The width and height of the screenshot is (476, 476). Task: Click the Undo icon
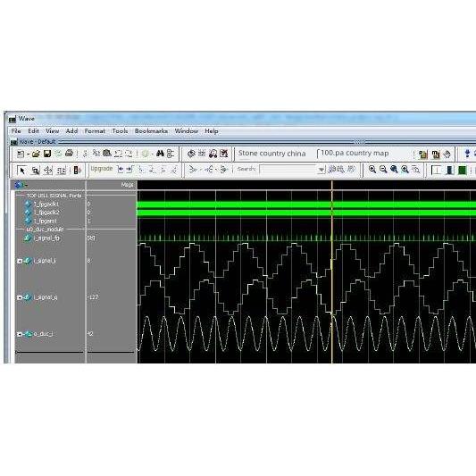tap(118, 154)
